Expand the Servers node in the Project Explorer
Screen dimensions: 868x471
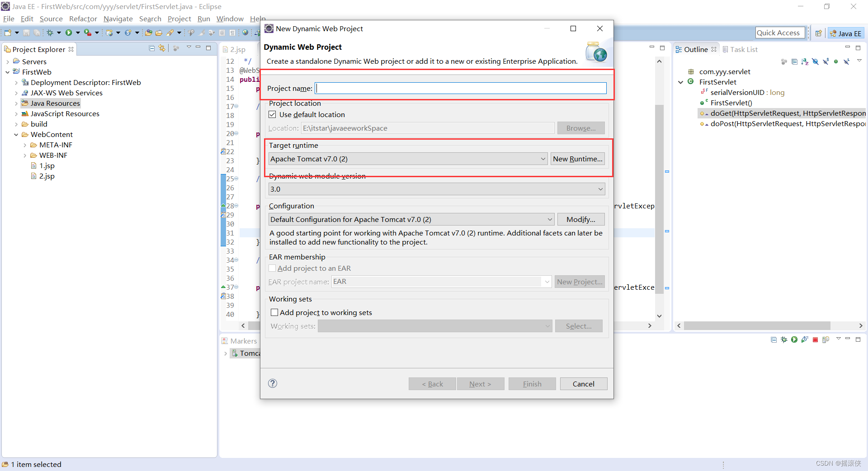point(8,61)
